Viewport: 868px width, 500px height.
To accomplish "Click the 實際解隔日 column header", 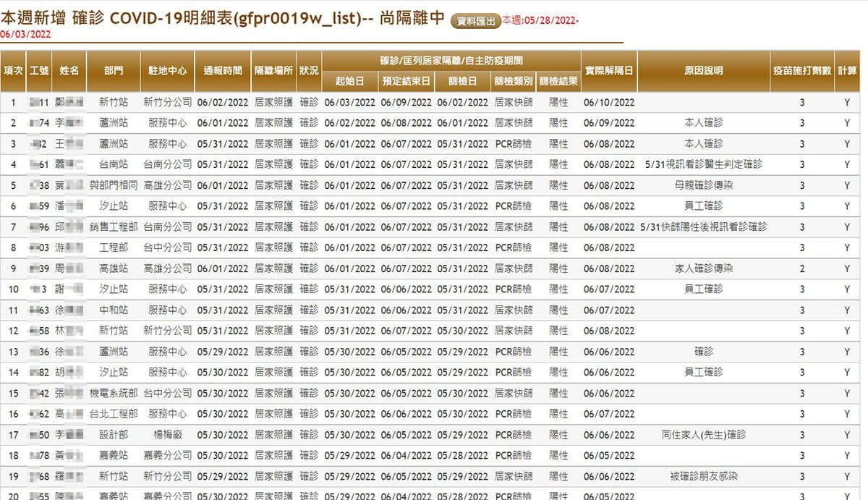I will click(608, 71).
